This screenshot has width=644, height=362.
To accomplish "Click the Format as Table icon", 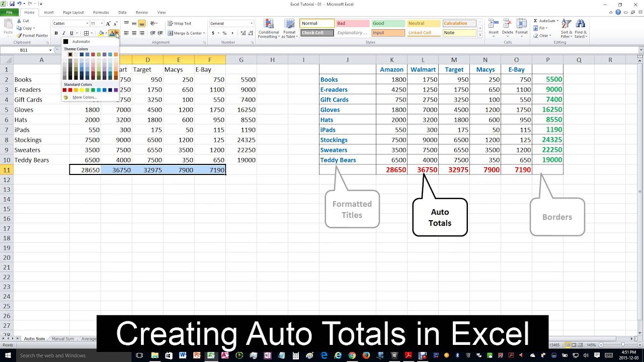I will [x=289, y=24].
